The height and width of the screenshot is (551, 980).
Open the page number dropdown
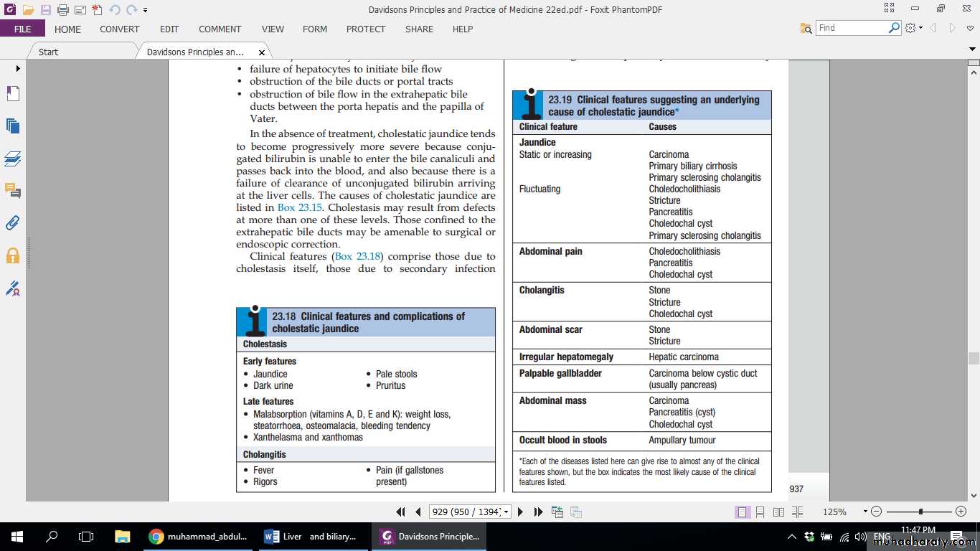(x=507, y=512)
